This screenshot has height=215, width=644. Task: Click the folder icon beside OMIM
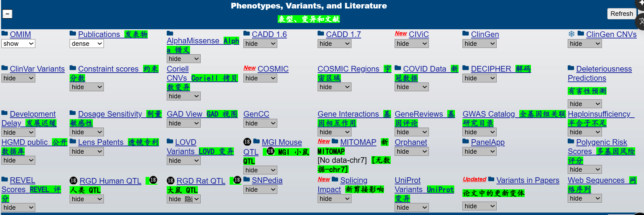coord(5,33)
